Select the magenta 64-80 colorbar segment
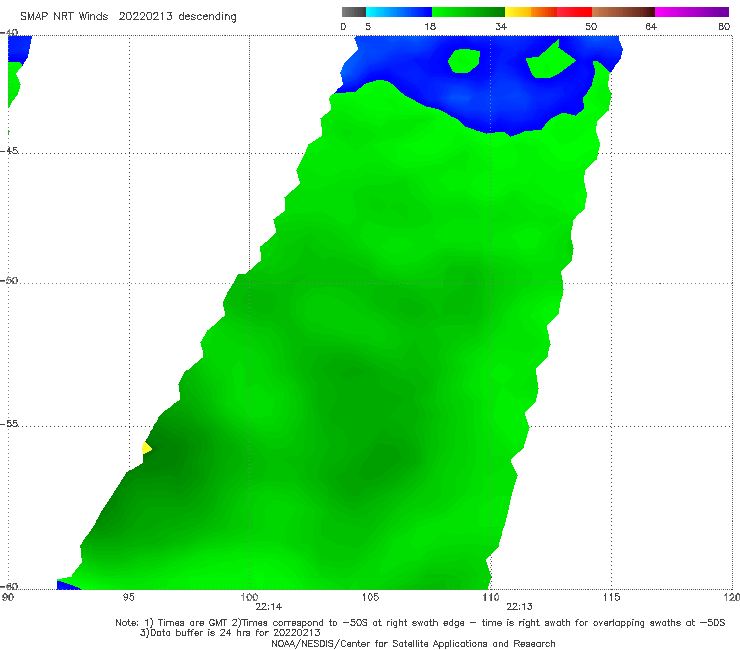This screenshot has width=740, height=650. [692, 12]
